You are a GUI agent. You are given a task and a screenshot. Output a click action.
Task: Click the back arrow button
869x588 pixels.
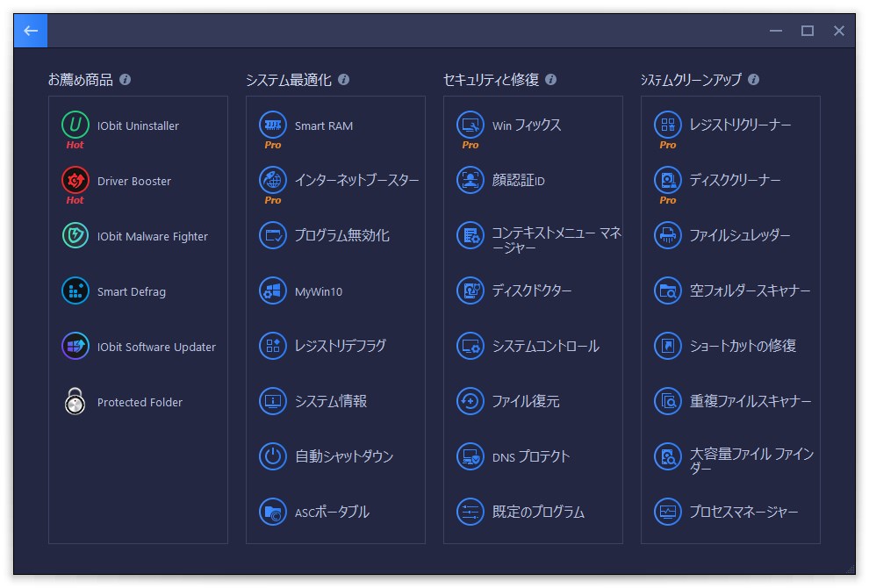pos(31,31)
